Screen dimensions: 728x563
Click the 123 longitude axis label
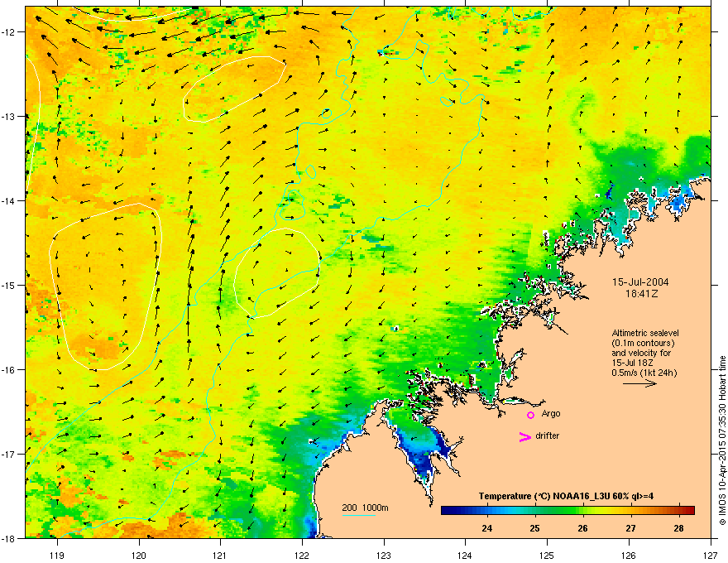pyautogui.click(x=384, y=556)
